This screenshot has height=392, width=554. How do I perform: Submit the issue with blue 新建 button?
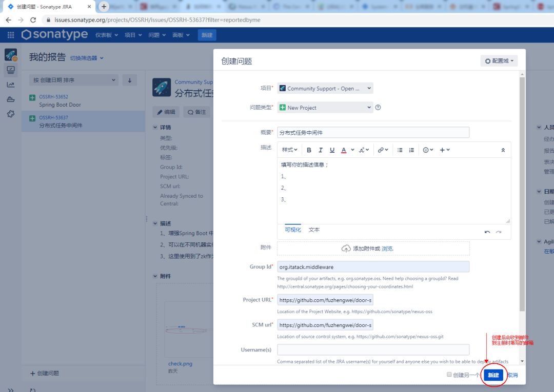click(x=493, y=375)
